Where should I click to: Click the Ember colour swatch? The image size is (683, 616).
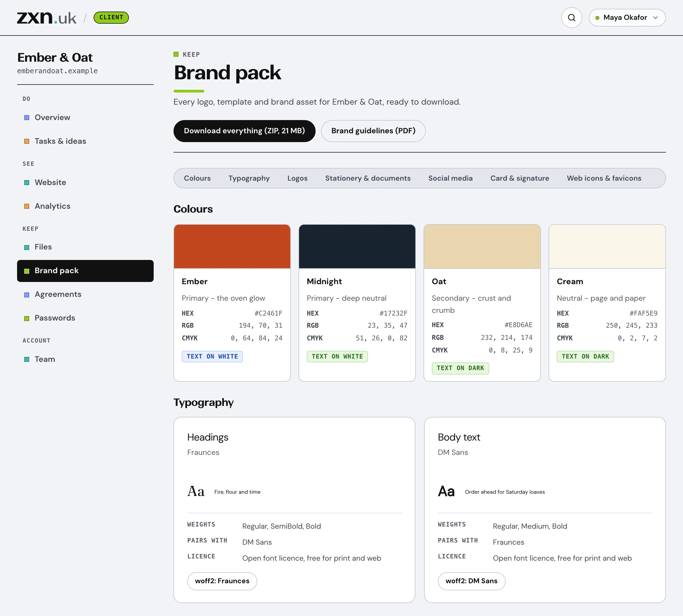232,246
